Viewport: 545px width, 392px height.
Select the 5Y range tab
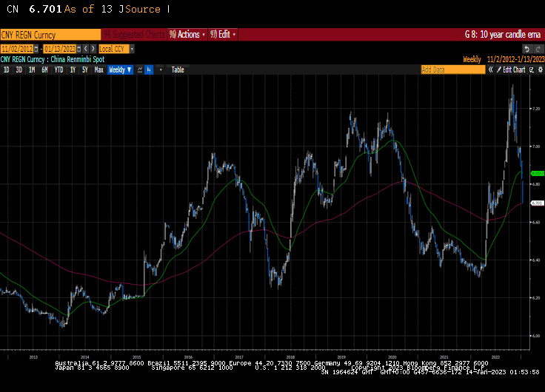85,70
